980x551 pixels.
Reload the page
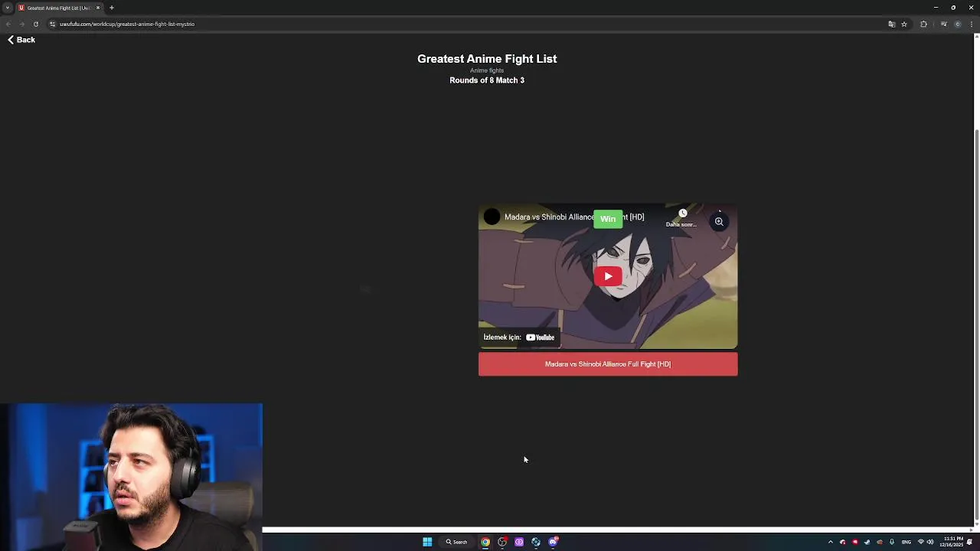click(x=35, y=24)
